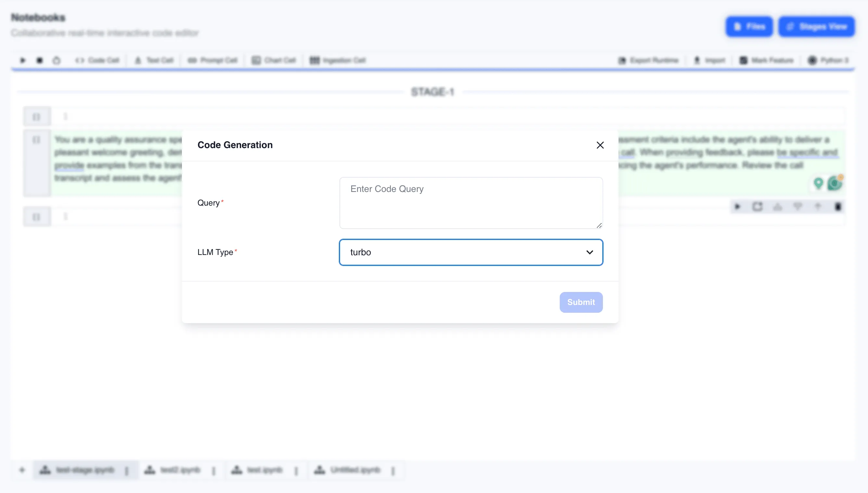Image resolution: width=868 pixels, height=493 pixels.
Task: Click Export Runtime in the toolbar
Action: point(648,60)
